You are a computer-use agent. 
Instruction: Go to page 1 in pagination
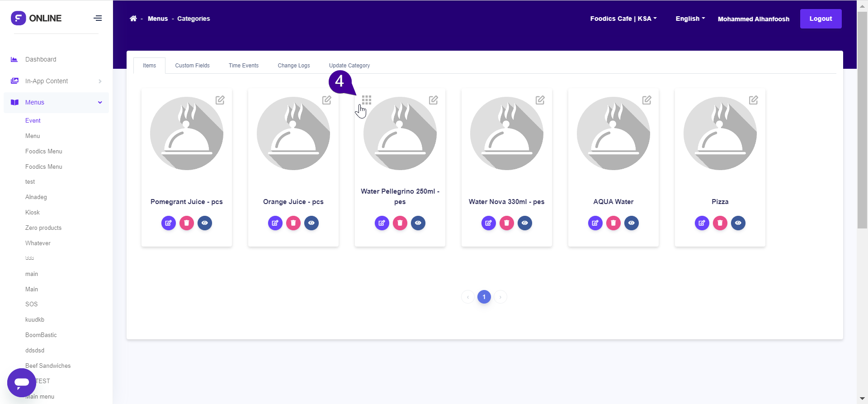(484, 297)
